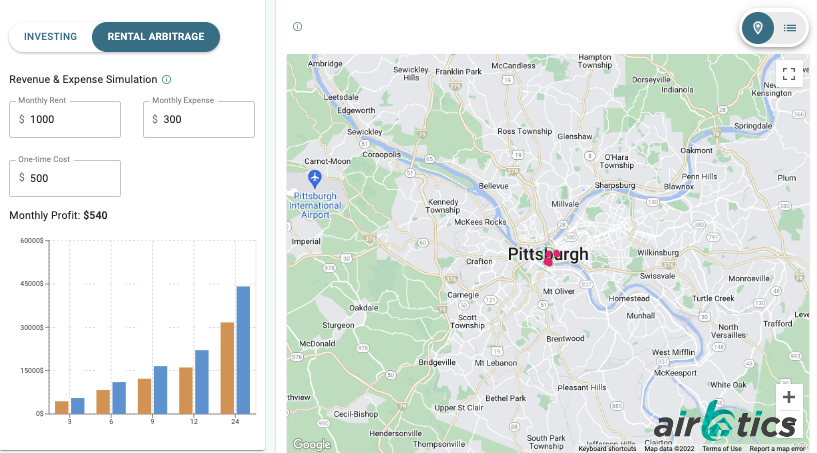Zoom in on the map
The width and height of the screenshot is (817, 453).
789,397
